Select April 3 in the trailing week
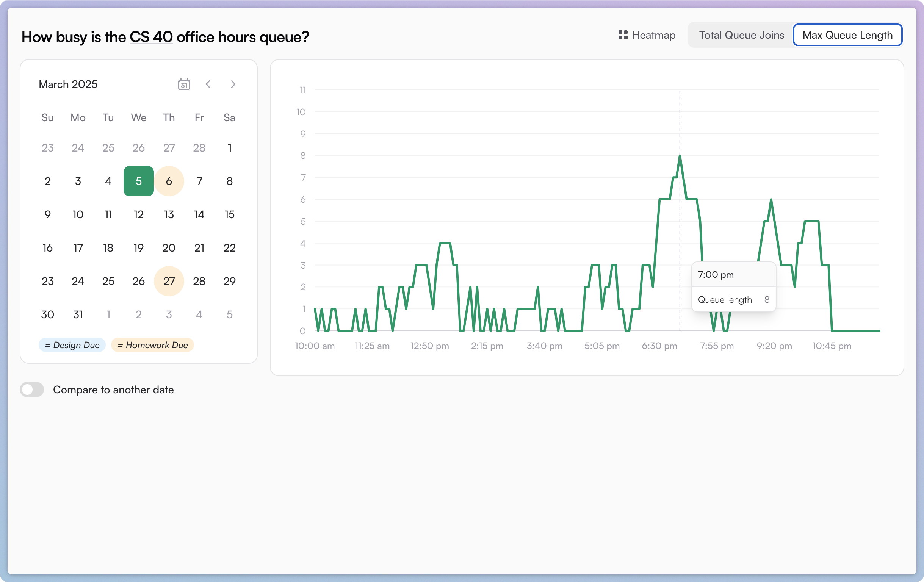 (x=169, y=314)
